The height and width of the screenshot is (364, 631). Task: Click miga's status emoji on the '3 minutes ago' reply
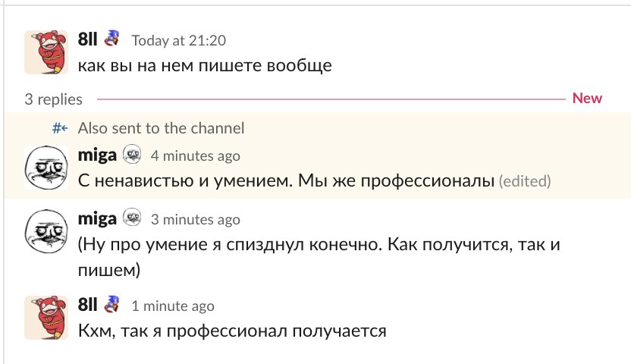click(x=132, y=219)
